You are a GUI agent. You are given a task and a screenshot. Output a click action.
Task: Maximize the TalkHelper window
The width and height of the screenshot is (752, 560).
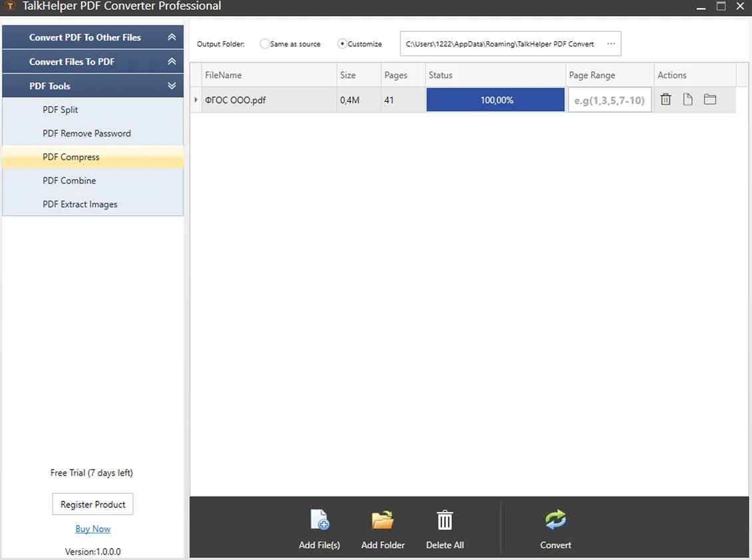(721, 6)
